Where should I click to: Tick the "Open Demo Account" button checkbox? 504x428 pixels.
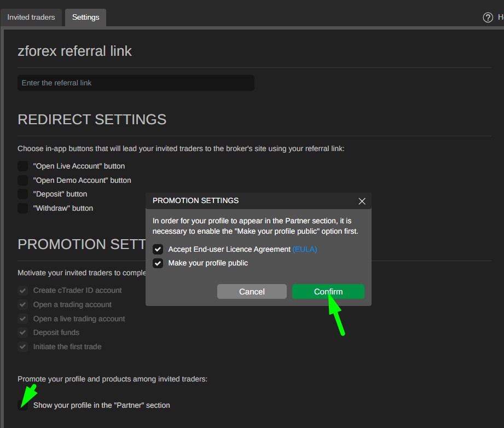pyautogui.click(x=23, y=180)
